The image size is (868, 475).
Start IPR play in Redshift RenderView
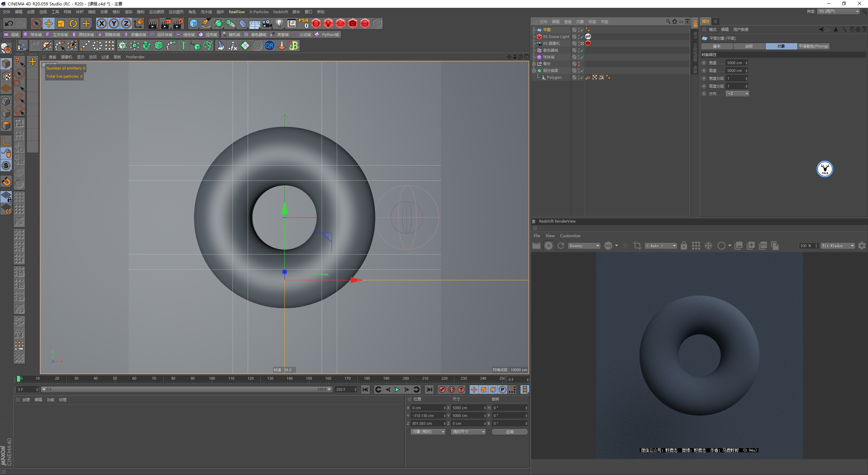pyautogui.click(x=548, y=246)
